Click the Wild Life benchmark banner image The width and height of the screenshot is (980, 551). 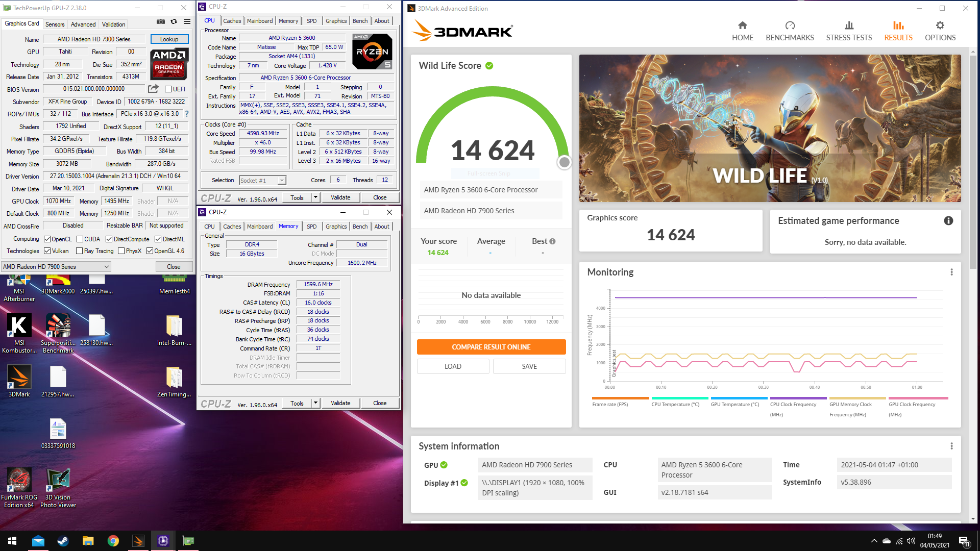click(770, 129)
